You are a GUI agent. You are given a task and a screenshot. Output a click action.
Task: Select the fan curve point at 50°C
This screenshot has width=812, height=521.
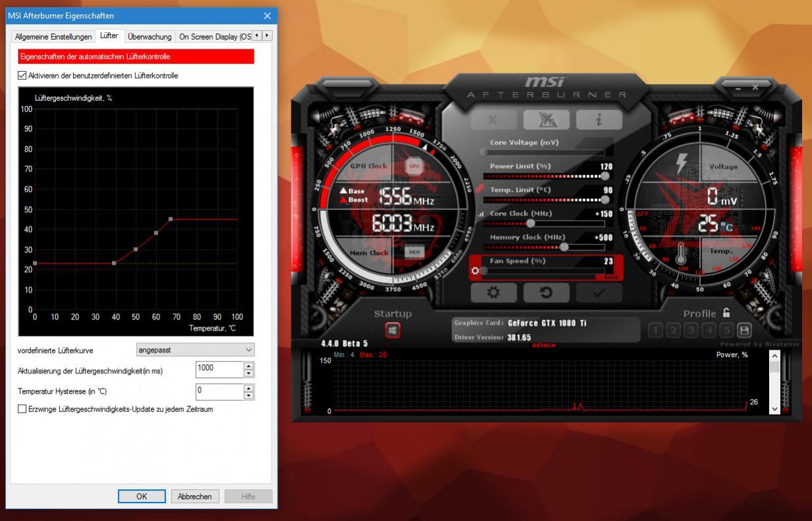[136, 249]
